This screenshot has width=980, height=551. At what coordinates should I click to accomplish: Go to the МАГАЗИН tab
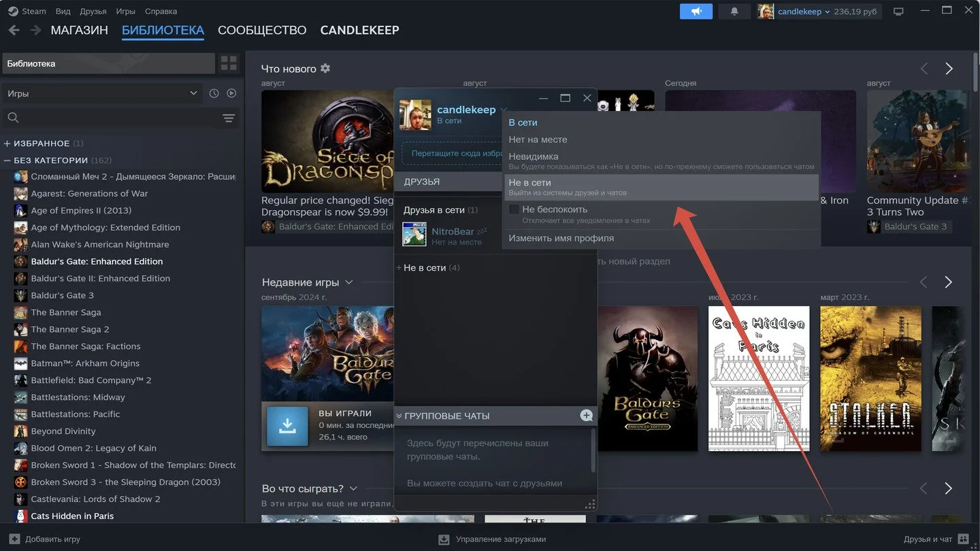coord(80,30)
